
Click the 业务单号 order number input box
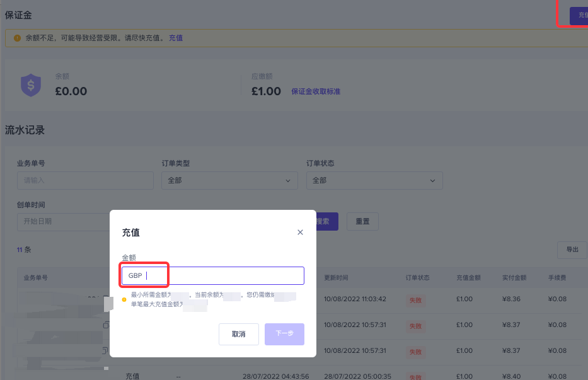coord(84,180)
